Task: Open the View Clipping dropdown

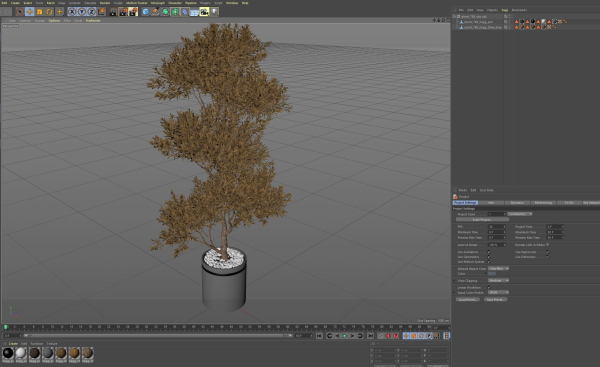Action: (x=498, y=281)
